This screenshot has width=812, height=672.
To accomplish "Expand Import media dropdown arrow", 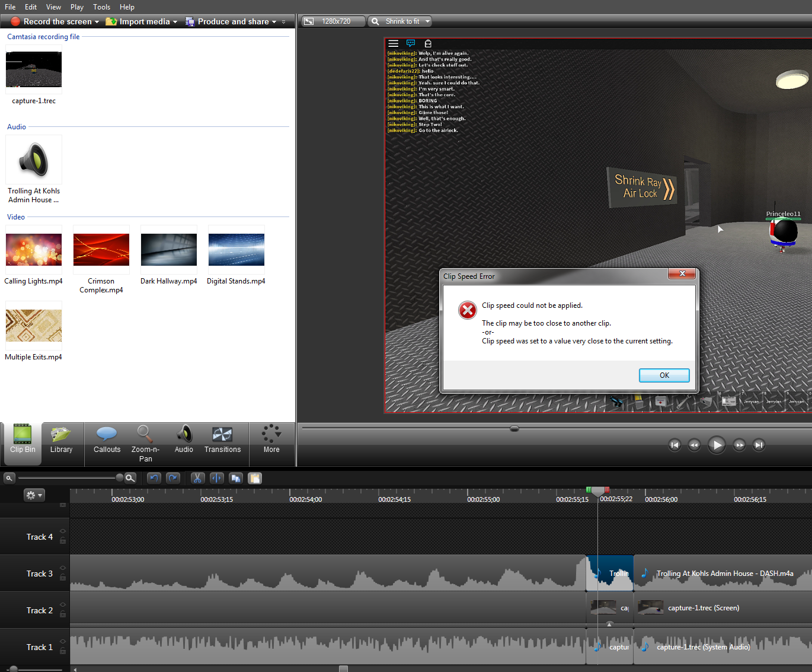I will pos(175,22).
